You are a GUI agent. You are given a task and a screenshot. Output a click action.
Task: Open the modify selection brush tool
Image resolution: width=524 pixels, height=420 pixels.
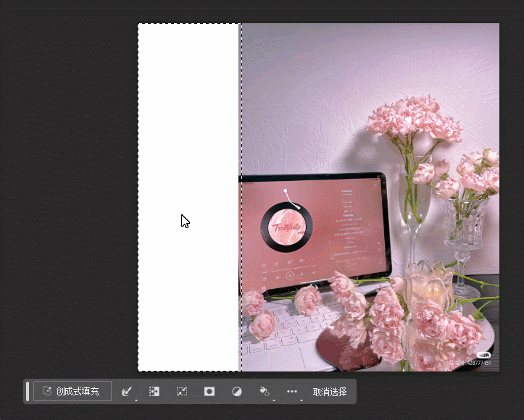(x=126, y=391)
